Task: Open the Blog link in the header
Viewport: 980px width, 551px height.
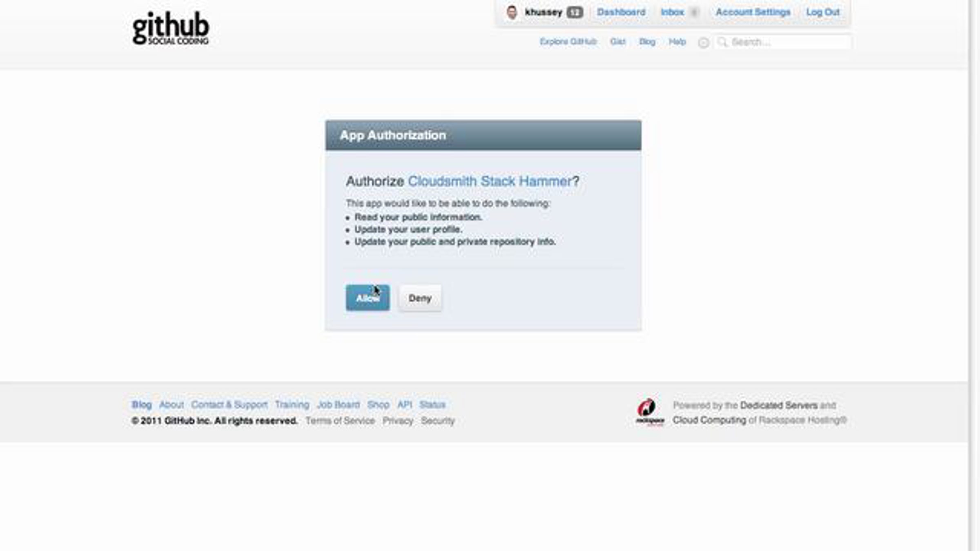Action: [647, 42]
